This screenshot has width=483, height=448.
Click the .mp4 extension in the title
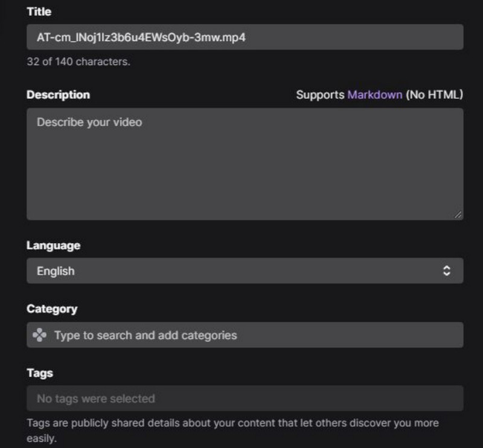click(x=235, y=37)
